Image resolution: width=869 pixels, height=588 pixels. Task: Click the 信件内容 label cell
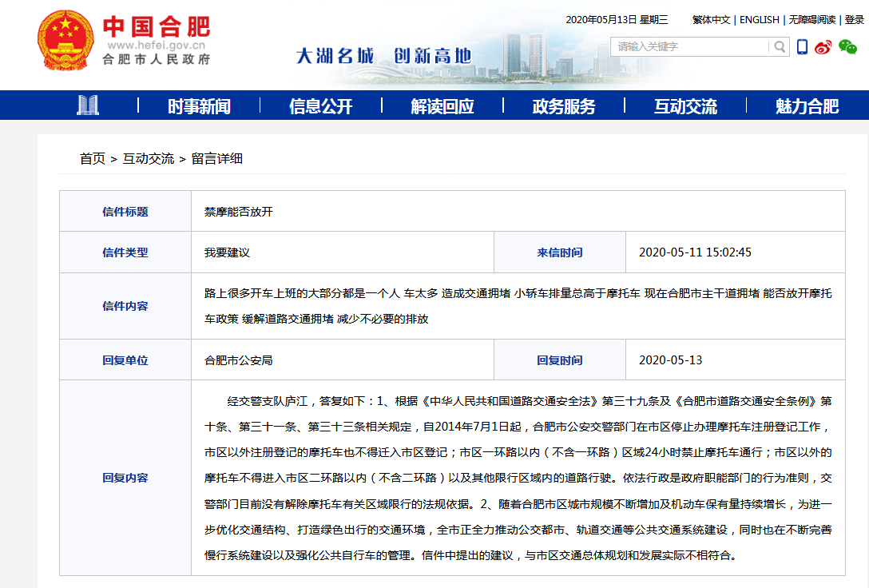click(125, 306)
